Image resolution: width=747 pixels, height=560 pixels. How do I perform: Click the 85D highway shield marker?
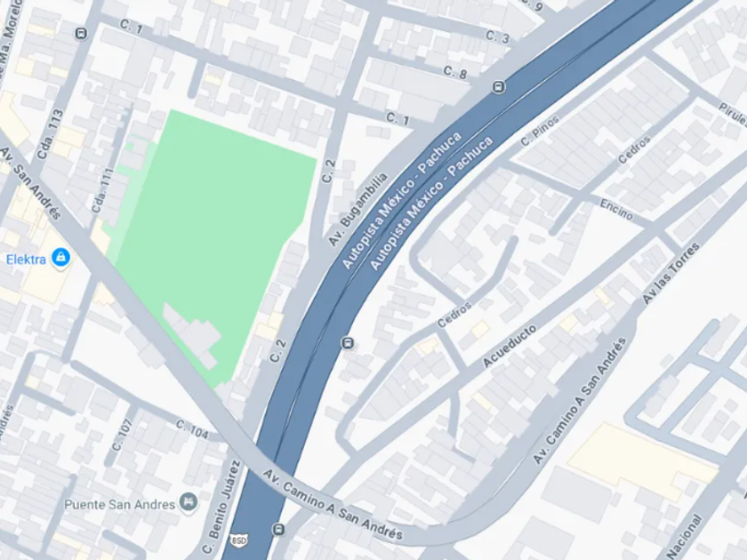coord(238,540)
